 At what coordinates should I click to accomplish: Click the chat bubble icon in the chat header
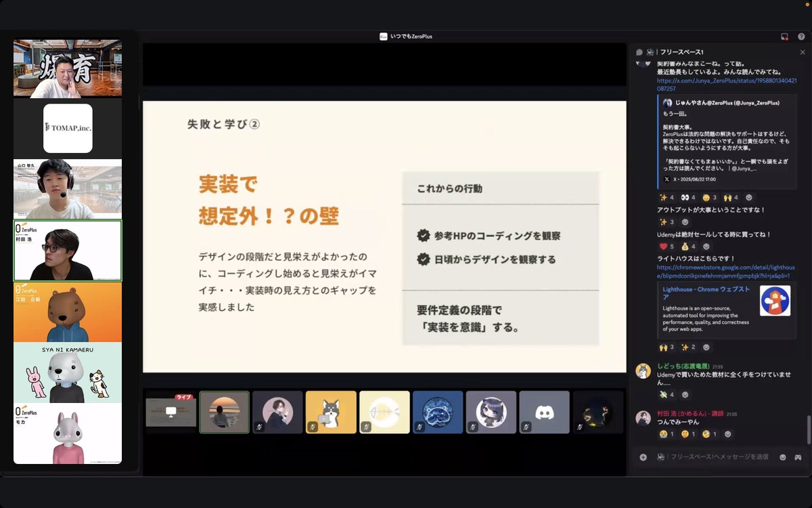639,51
